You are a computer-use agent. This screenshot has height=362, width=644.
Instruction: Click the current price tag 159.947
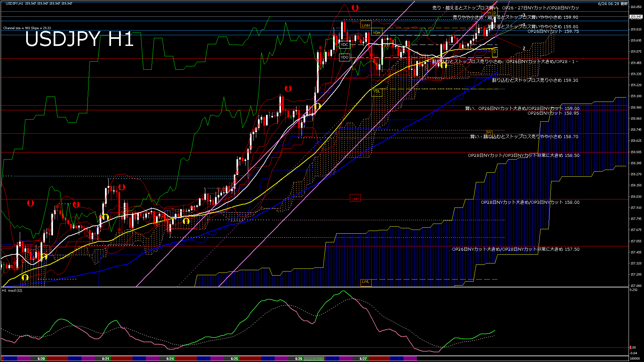pyautogui.click(x=636, y=16)
